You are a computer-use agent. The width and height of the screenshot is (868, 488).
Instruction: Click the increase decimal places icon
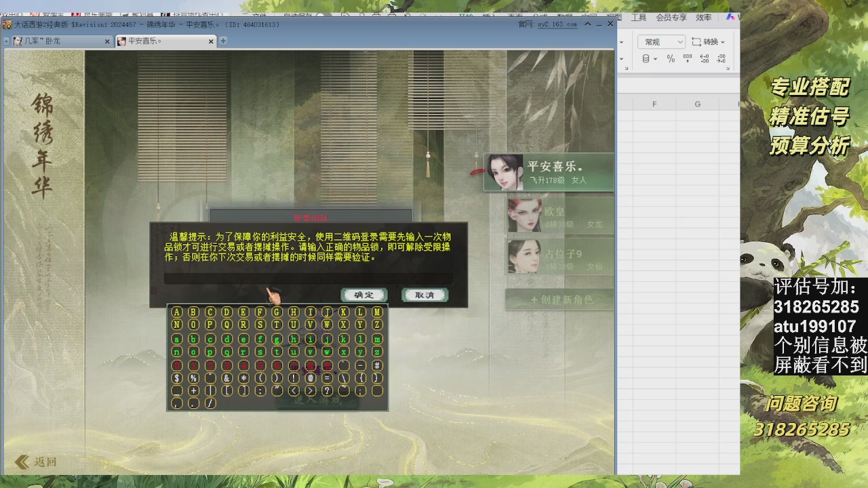tap(705, 59)
